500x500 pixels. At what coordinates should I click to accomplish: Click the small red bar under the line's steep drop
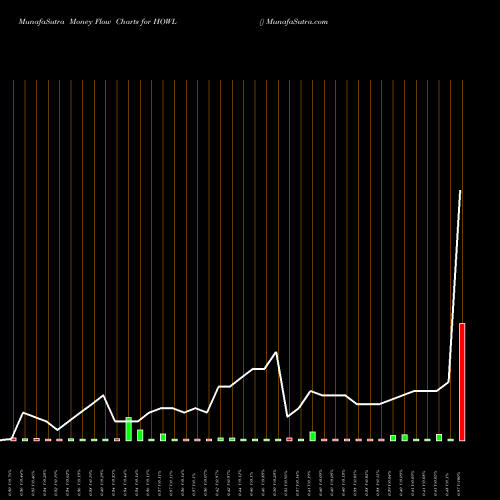[x=290, y=439]
